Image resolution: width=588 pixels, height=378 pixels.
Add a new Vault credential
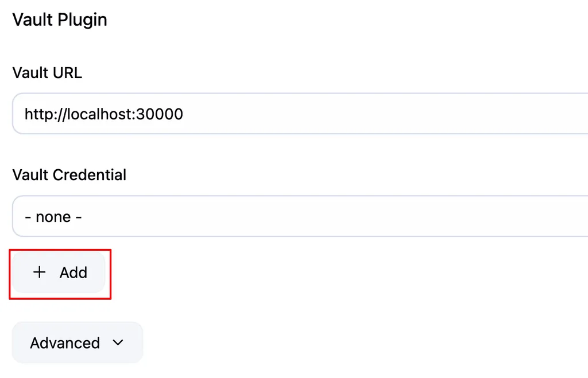pos(59,272)
